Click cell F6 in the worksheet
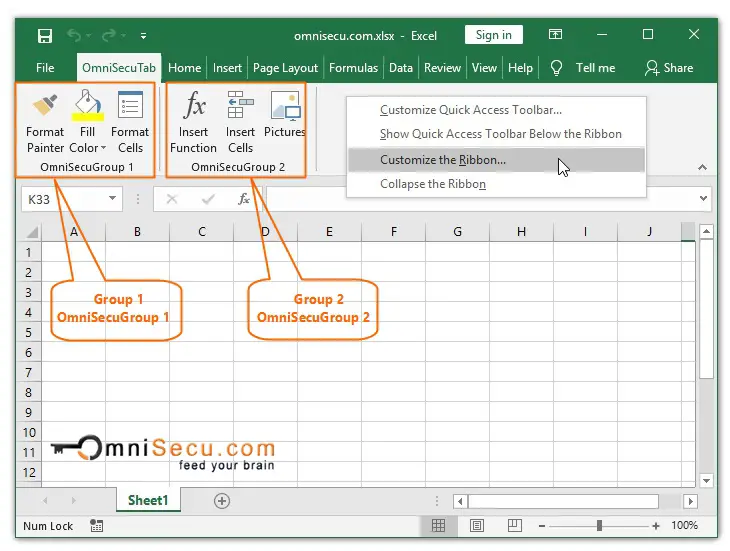 tap(393, 352)
